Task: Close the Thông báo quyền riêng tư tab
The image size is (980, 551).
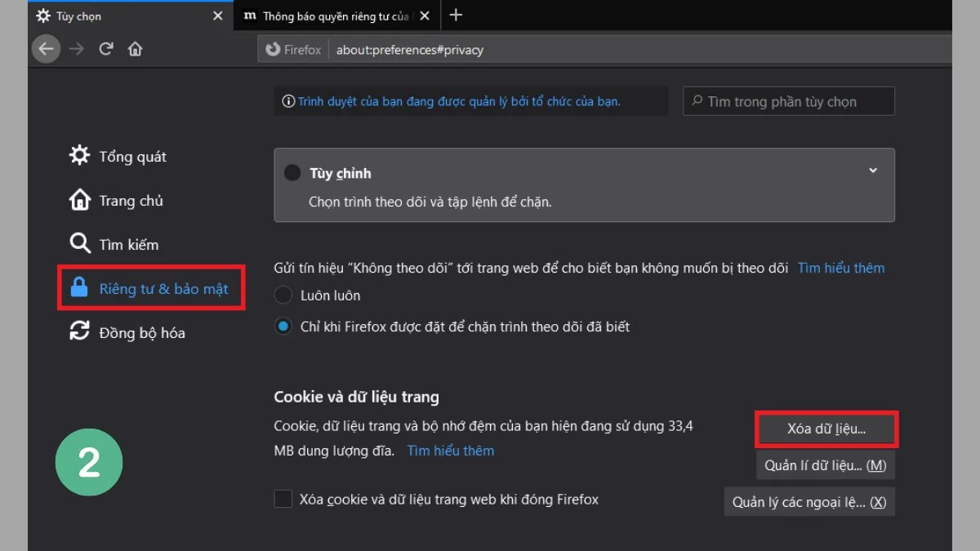Action: coord(425,16)
